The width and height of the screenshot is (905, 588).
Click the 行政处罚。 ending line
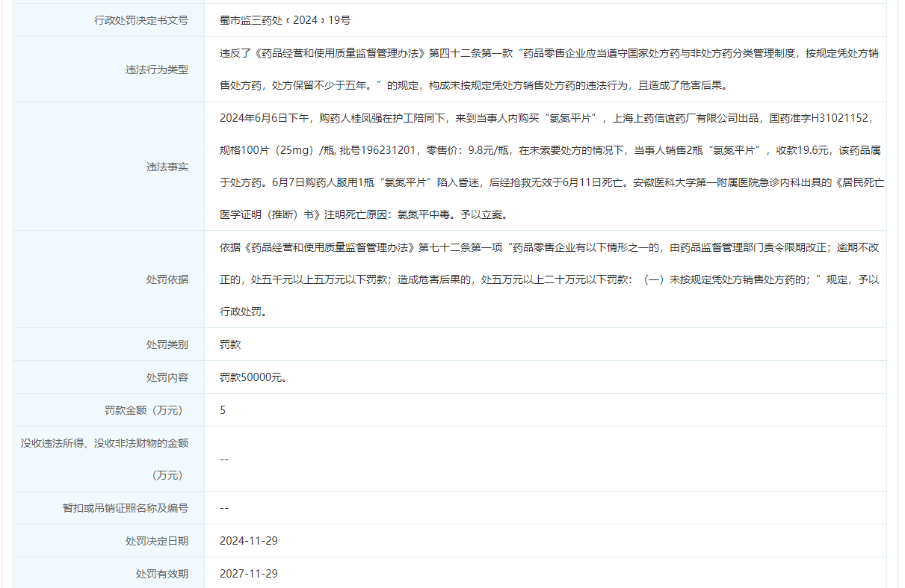[x=243, y=312]
